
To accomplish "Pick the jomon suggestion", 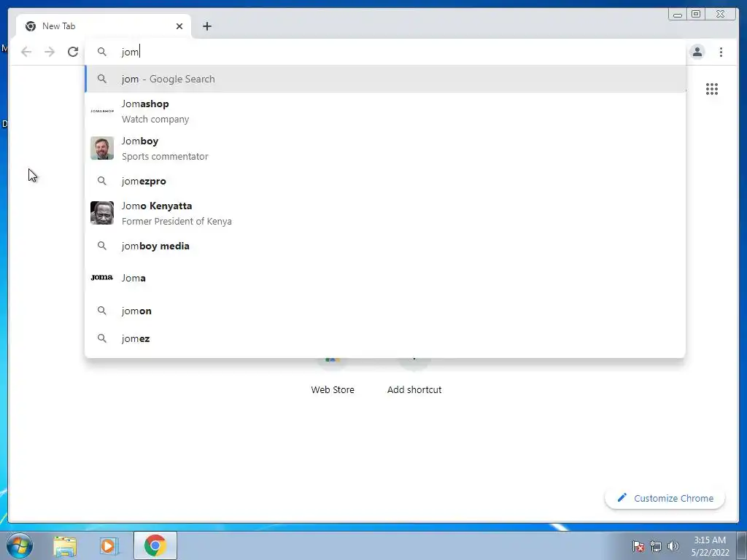I will [385, 311].
